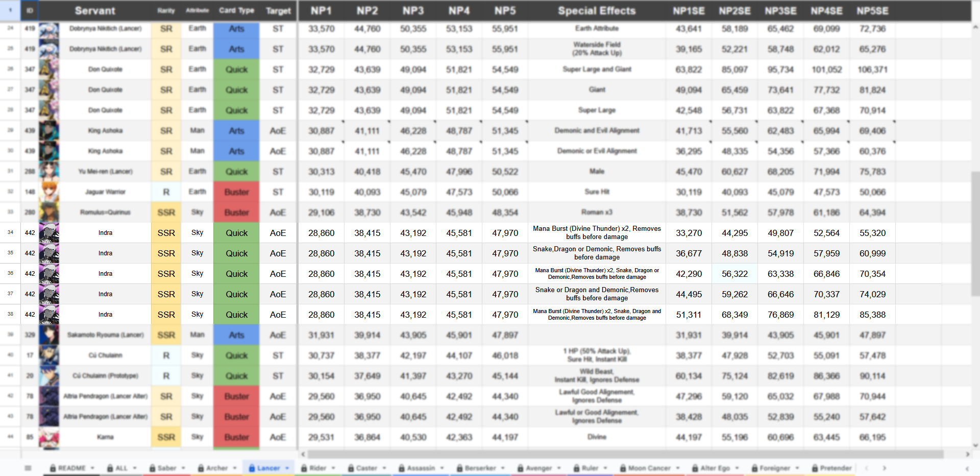Viewport: 980px width, 476px height.
Task: Select Romulus=Quirinus name cell
Action: pos(105,212)
